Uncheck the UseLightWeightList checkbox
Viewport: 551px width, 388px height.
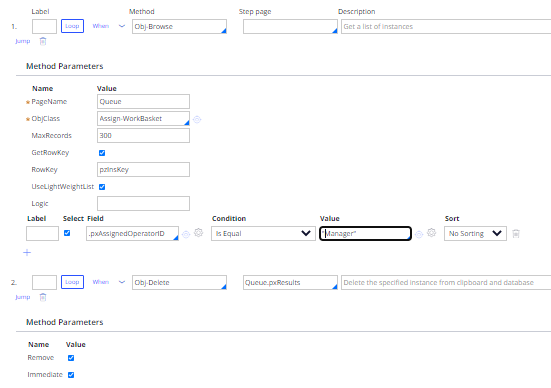pos(102,187)
